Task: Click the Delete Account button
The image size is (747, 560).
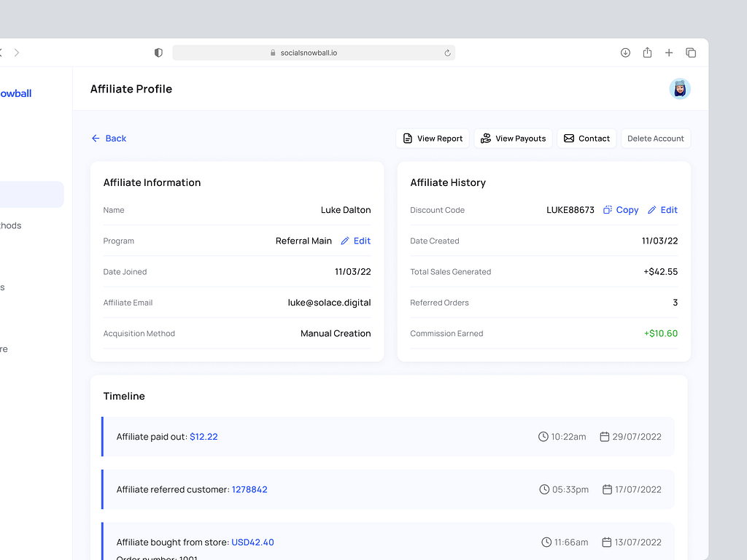Action: [655, 138]
